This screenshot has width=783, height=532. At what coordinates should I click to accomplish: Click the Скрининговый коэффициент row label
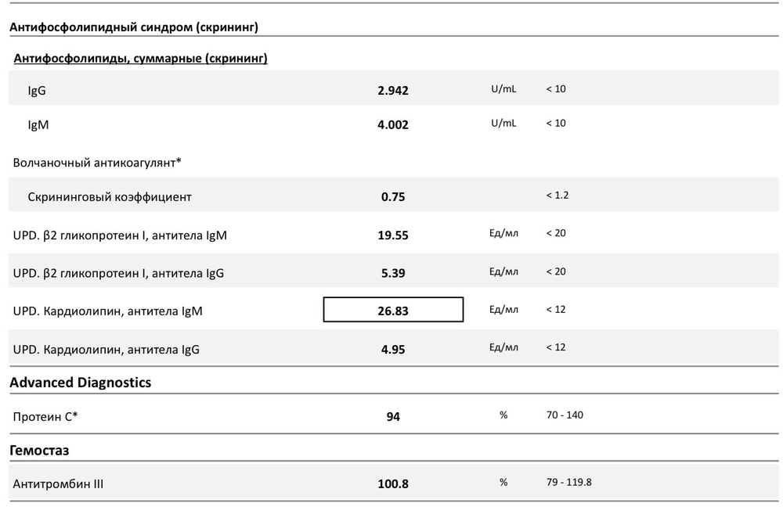(x=110, y=197)
